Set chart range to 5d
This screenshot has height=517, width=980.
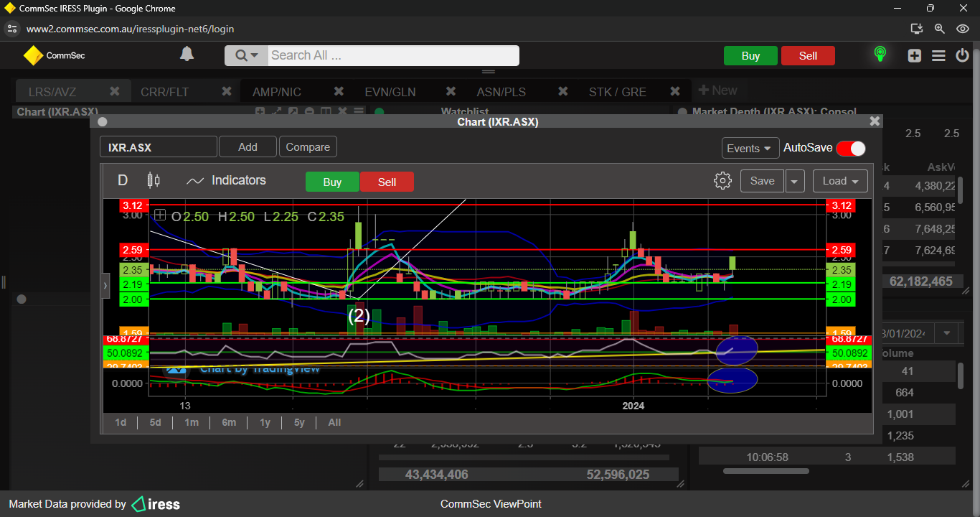[x=156, y=422]
